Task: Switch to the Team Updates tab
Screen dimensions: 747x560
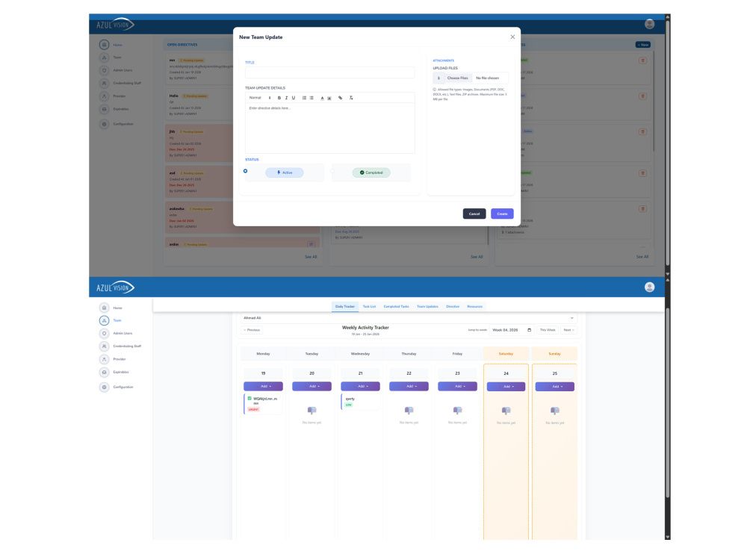Action: click(427, 307)
